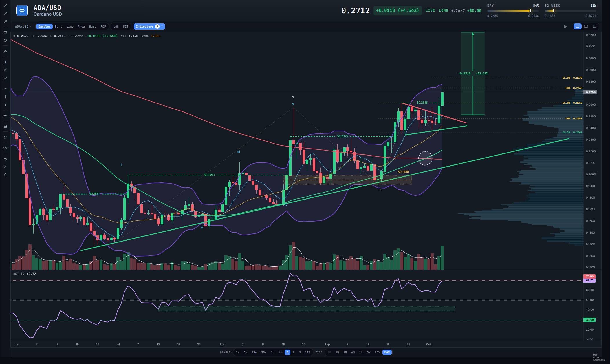Click the X cancel drawing icon
The height and width of the screenshot is (364, 610).
tap(5, 167)
